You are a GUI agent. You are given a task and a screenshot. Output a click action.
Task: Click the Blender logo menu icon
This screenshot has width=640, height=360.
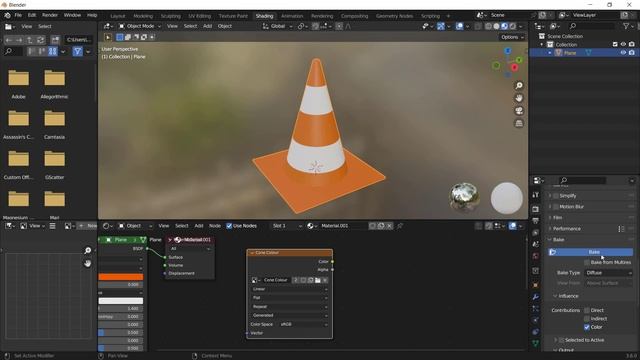click(7, 15)
